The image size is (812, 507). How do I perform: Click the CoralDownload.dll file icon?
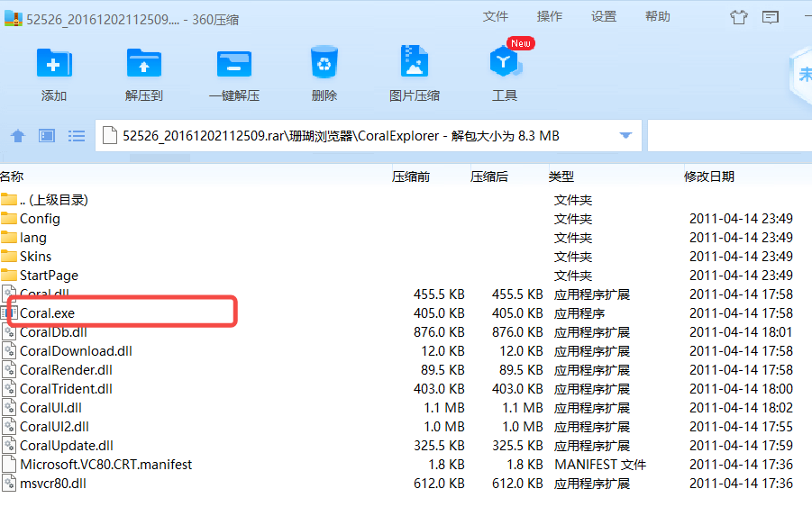(9, 351)
